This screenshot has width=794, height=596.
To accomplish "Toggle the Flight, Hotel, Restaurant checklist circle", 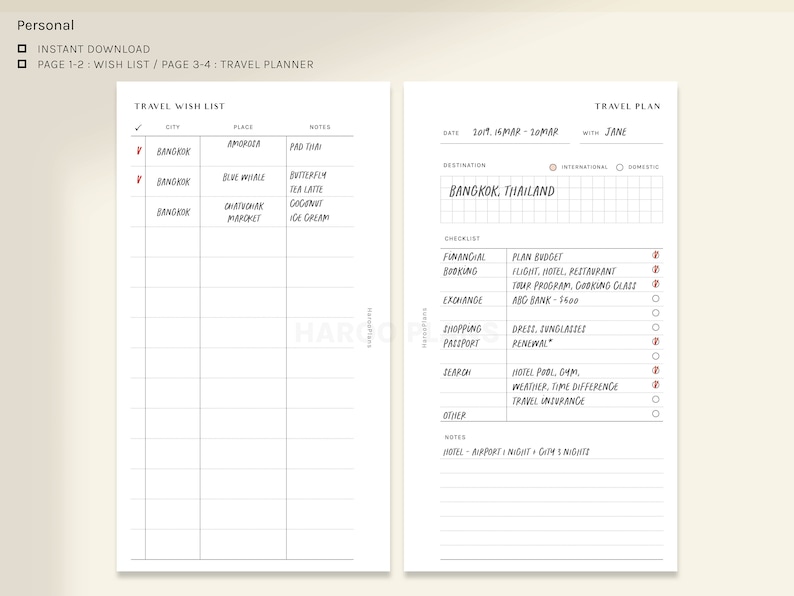I will [x=656, y=269].
